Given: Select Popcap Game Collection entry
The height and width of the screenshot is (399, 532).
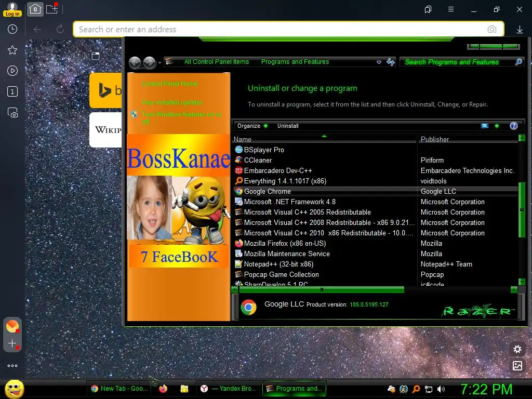Looking at the screenshot, I should click(281, 274).
